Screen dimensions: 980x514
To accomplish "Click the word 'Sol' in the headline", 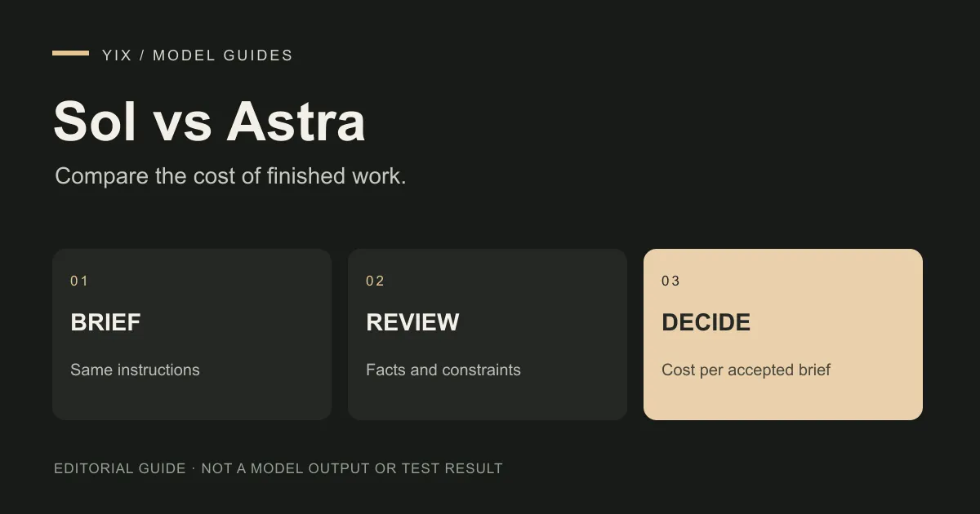I will 95,122.
